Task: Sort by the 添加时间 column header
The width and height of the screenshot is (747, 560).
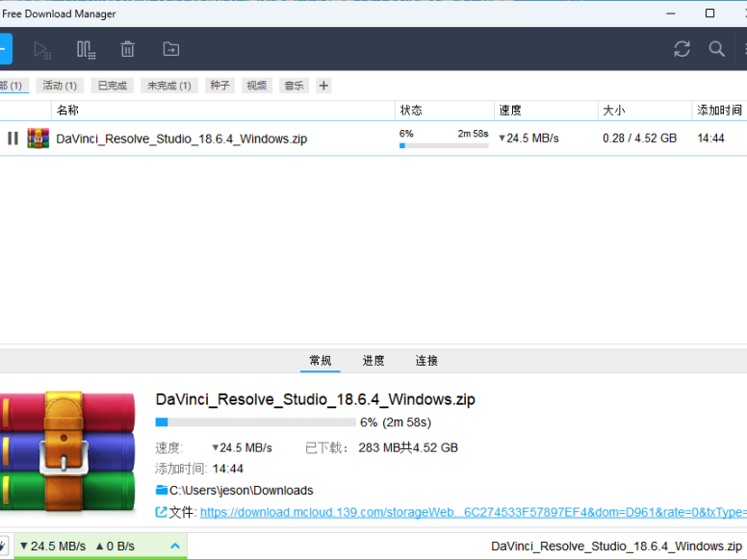Action: point(719,111)
